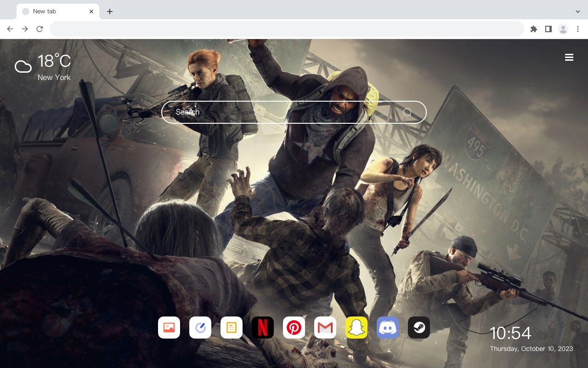Click the search magnifier icon in search box

[x=407, y=112]
